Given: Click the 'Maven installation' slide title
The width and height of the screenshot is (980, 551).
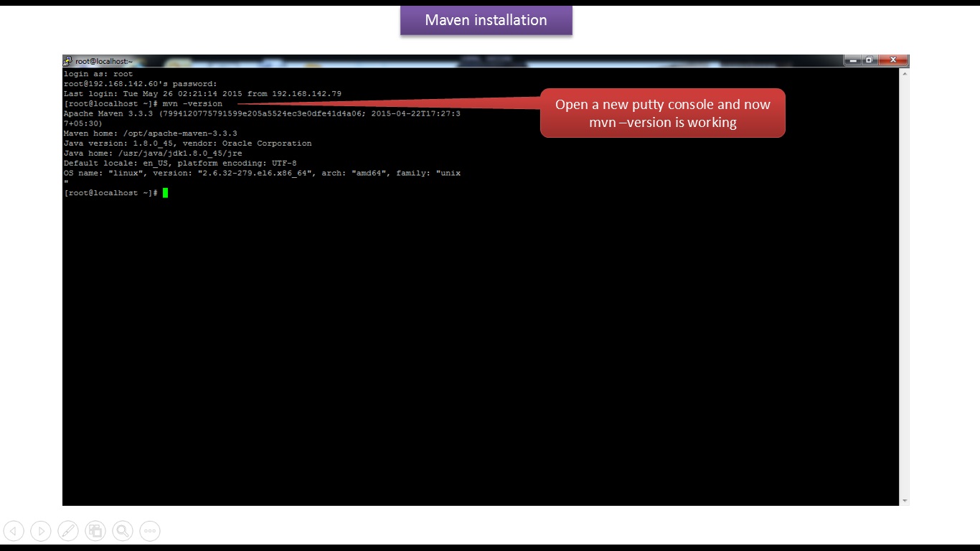Looking at the screenshot, I should pos(486,20).
